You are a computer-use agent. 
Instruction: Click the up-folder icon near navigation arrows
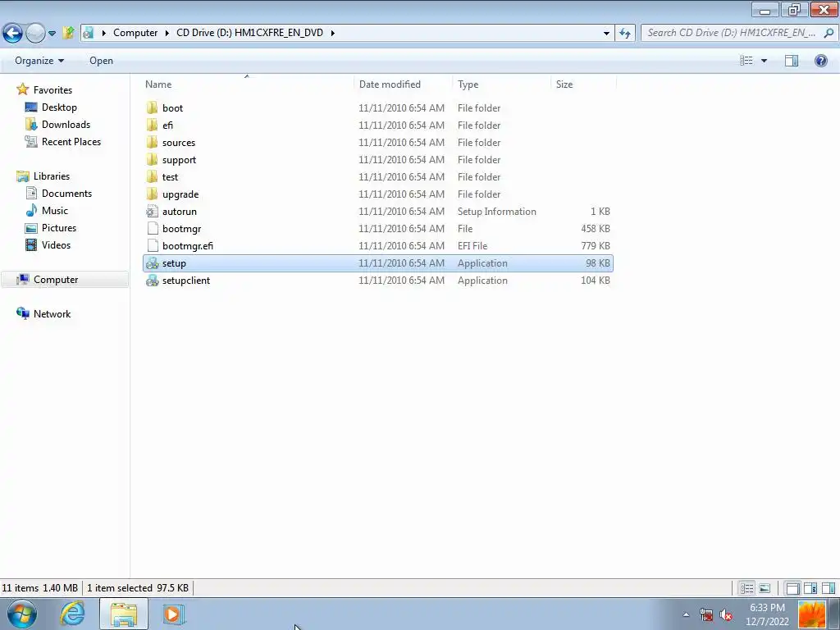pyautogui.click(x=68, y=33)
